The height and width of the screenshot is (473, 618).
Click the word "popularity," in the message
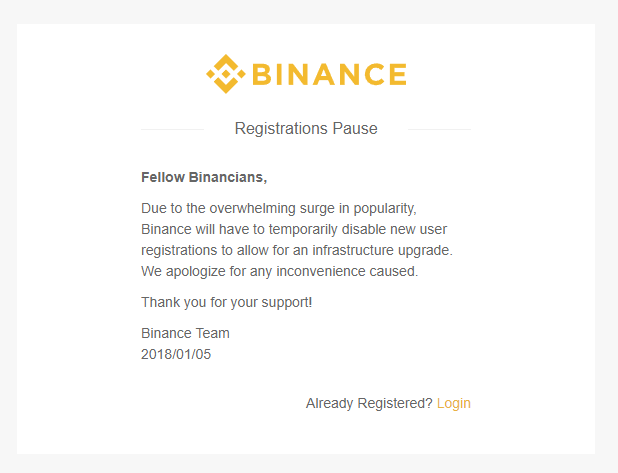point(385,209)
